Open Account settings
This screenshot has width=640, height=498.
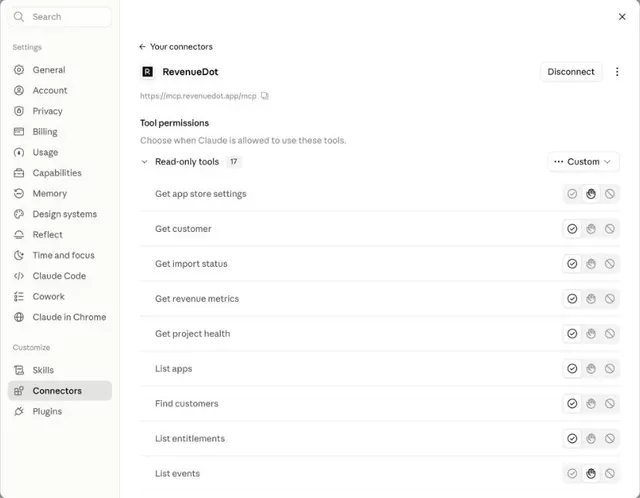pos(60,90)
